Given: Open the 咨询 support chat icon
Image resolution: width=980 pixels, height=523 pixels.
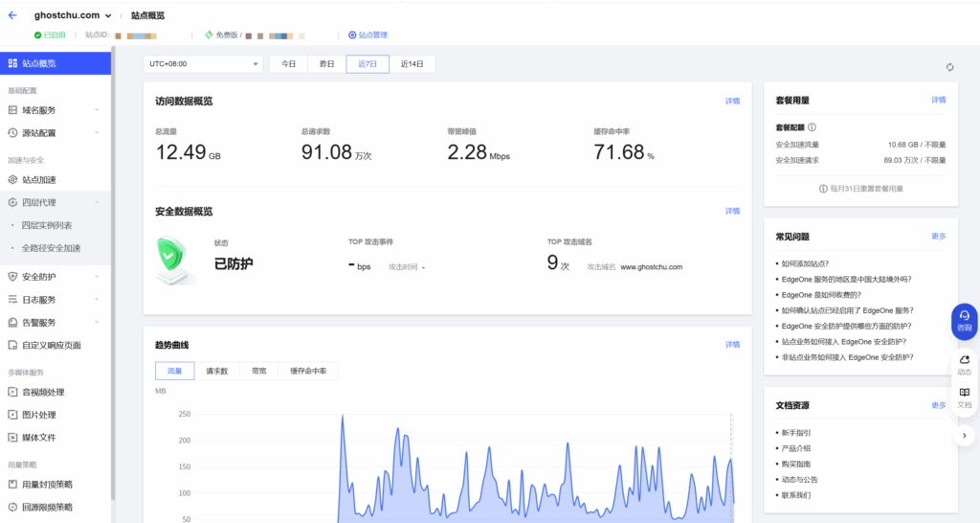Looking at the screenshot, I should [964, 320].
